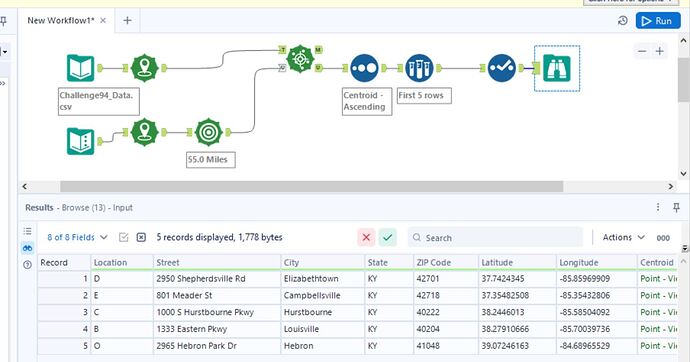Select the Spatial Match tool
690x362 pixels.
(300, 59)
